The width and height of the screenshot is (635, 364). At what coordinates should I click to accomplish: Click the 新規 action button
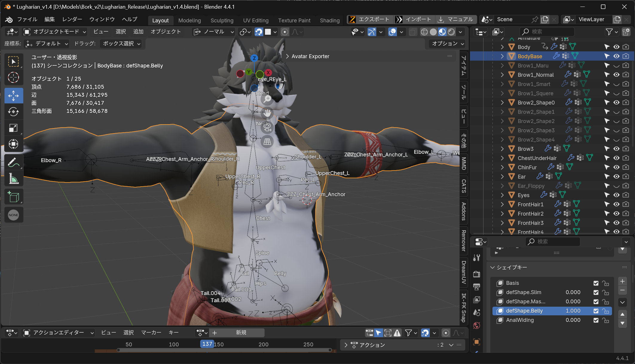[x=241, y=333]
